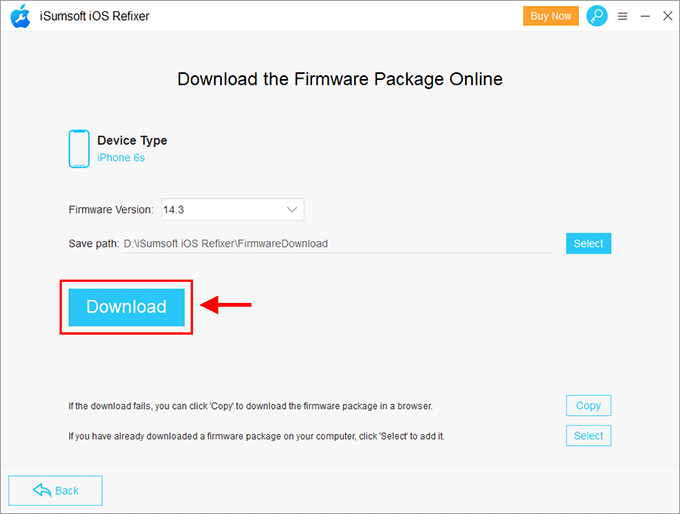Click the 'Device Type' label
680x514 pixels.
[x=132, y=141]
